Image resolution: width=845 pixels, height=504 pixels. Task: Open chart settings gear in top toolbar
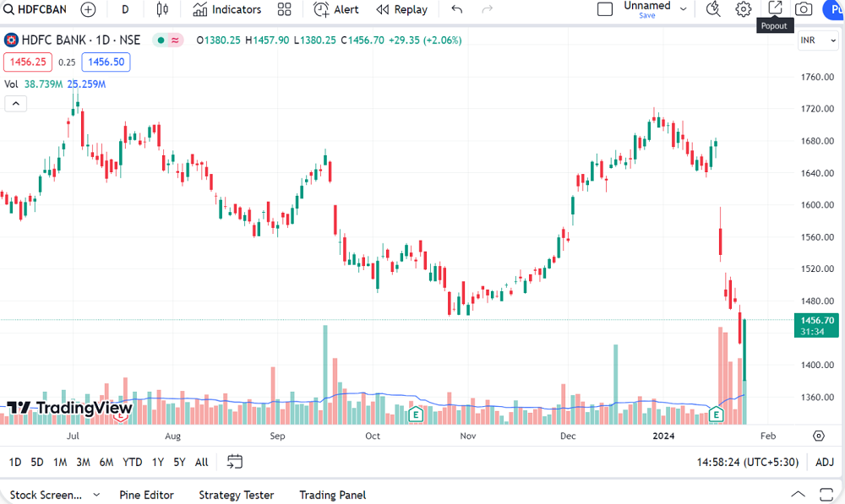pos(743,9)
